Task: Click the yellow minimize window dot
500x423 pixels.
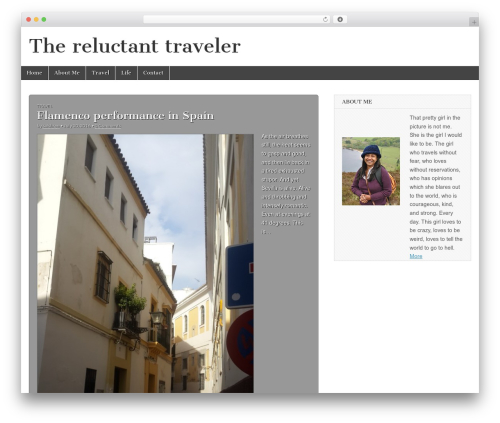Action: click(x=36, y=20)
